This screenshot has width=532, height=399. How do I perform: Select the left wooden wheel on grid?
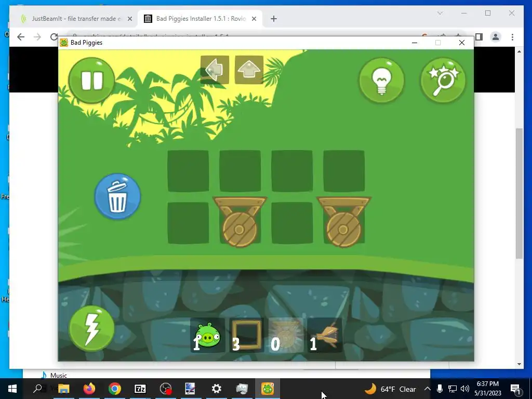click(240, 222)
